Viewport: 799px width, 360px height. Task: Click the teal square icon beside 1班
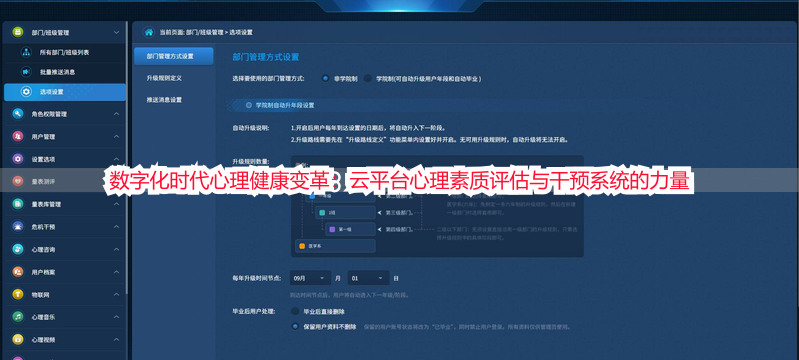[x=322, y=212]
